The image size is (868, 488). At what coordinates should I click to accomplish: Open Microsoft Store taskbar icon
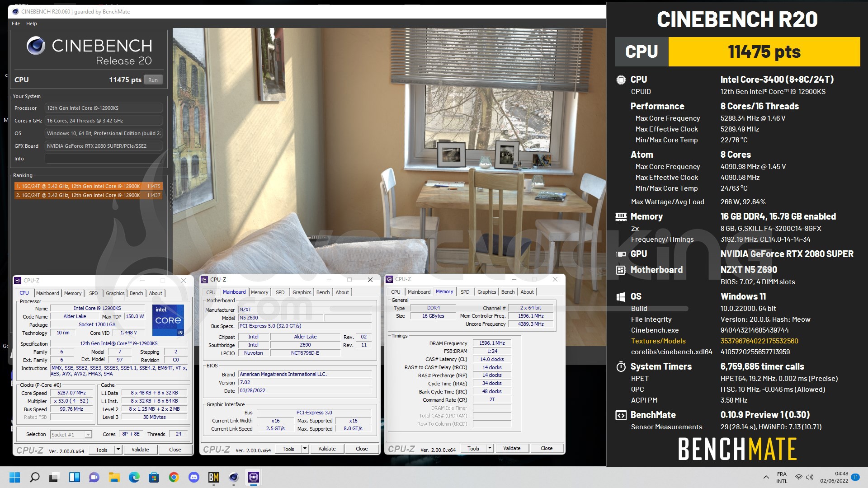154,477
